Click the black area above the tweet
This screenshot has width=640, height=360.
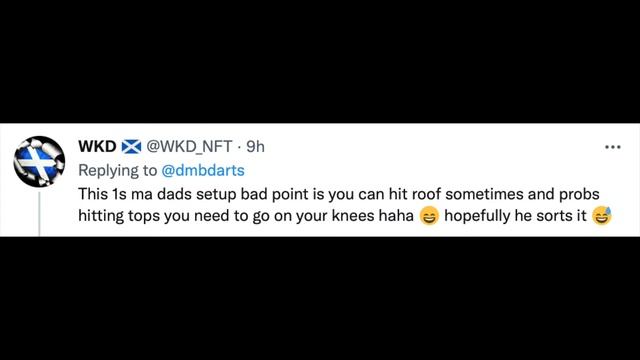point(320,61)
